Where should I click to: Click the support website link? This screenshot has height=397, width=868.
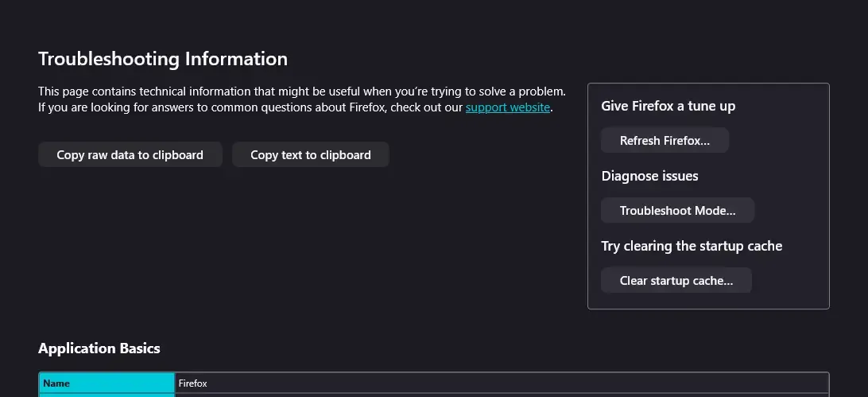click(508, 107)
